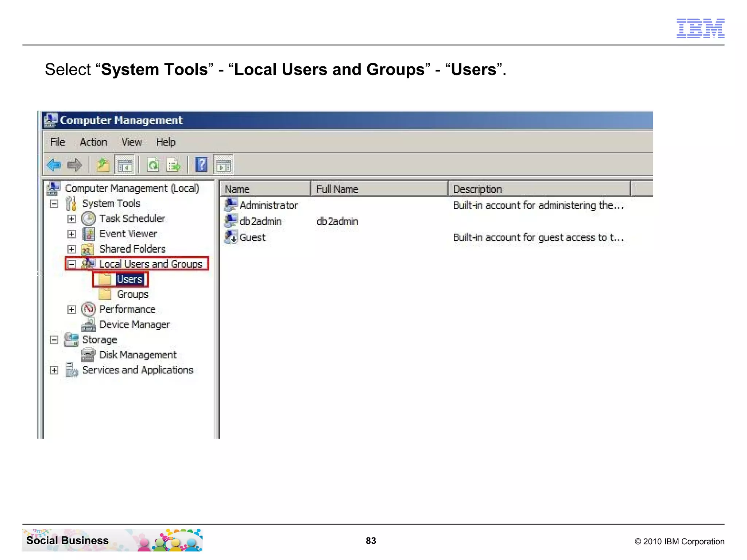
Task: Click the Event Viewer icon
Action: 88,234
